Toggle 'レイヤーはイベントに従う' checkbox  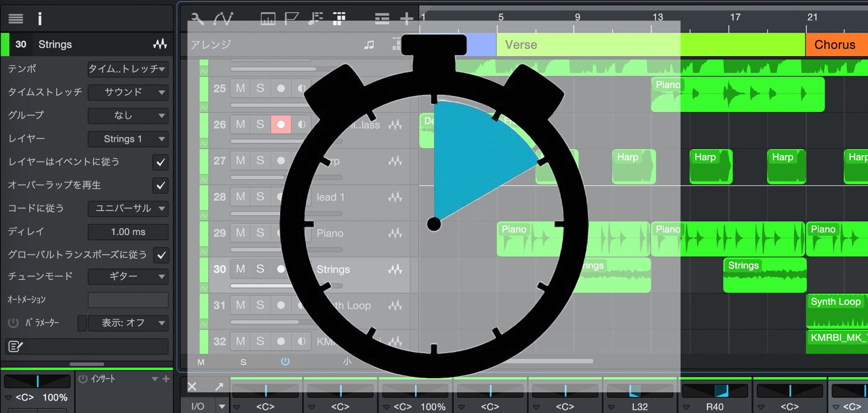(x=160, y=162)
